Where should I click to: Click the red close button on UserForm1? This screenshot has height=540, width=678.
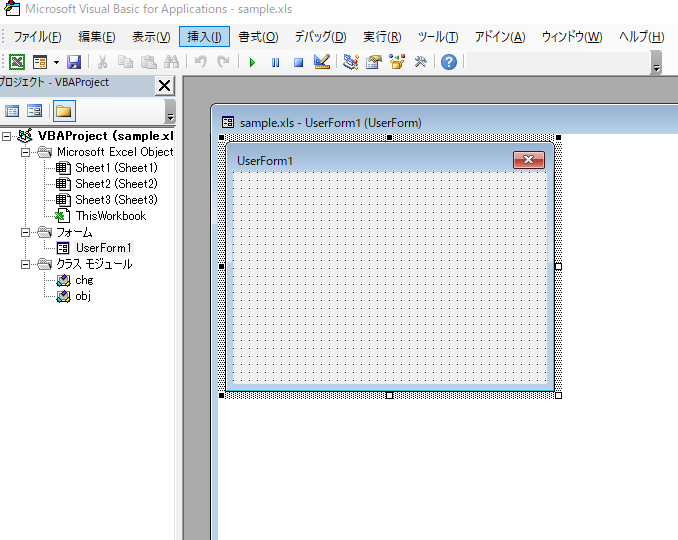(x=528, y=160)
